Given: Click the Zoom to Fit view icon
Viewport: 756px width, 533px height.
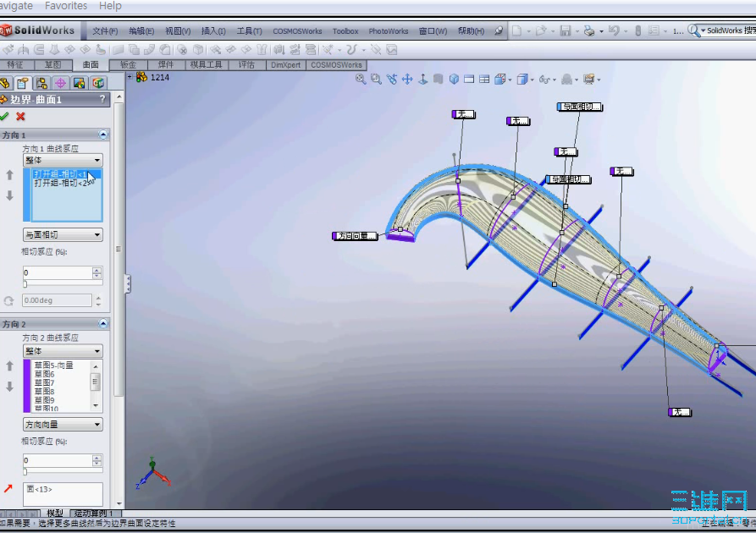Looking at the screenshot, I should tap(360, 79).
